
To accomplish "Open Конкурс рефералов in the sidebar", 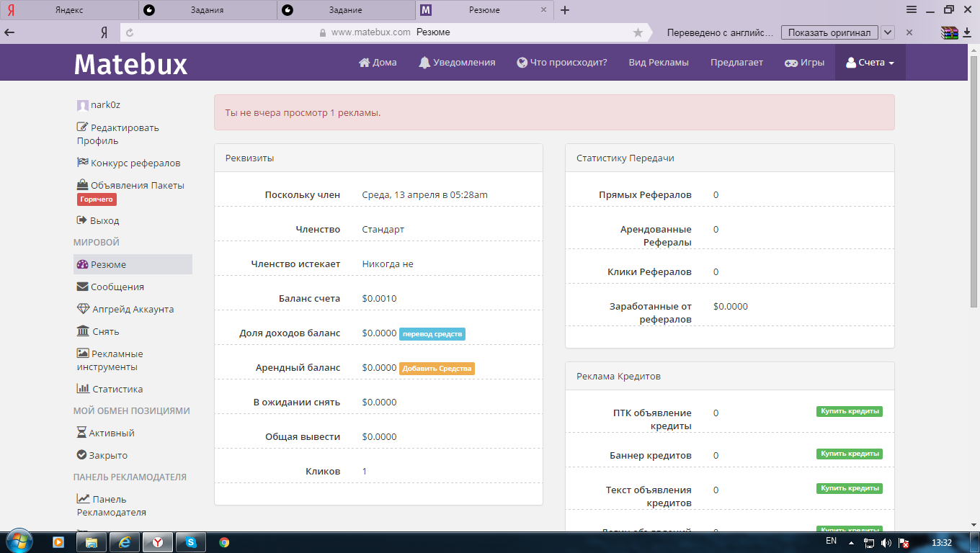I will pyautogui.click(x=129, y=163).
